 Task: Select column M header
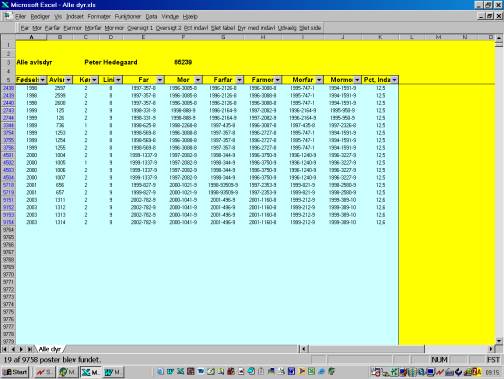(438, 37)
